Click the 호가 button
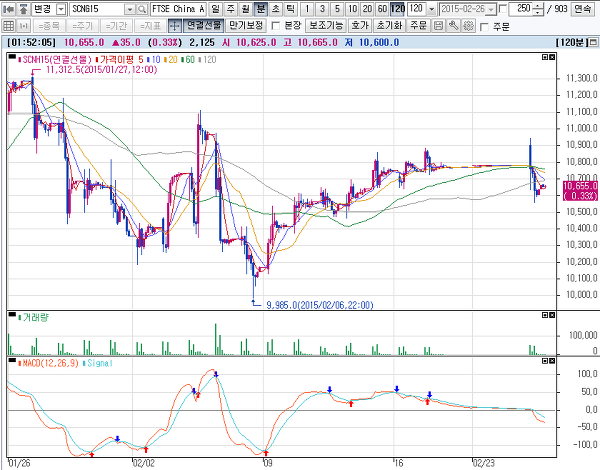This screenshot has width=600, height=470. pos(360,26)
